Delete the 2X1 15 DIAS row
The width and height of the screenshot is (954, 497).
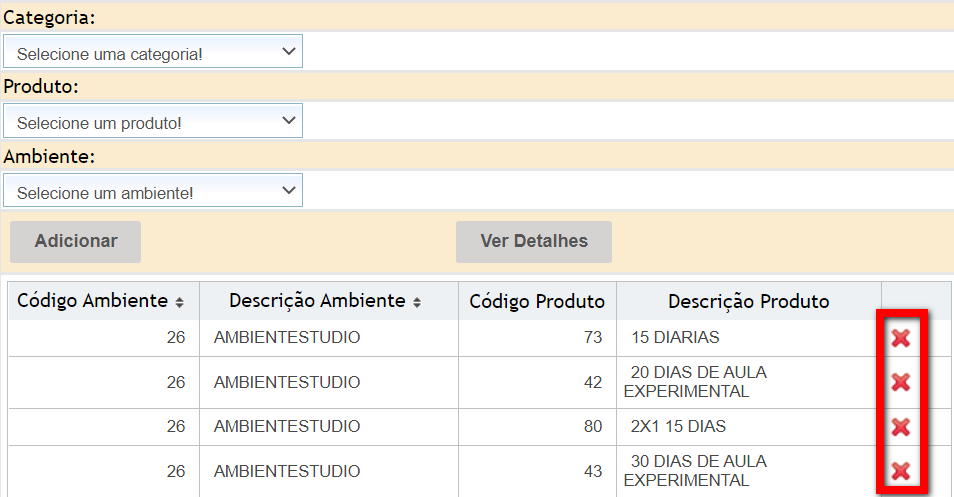tap(900, 427)
